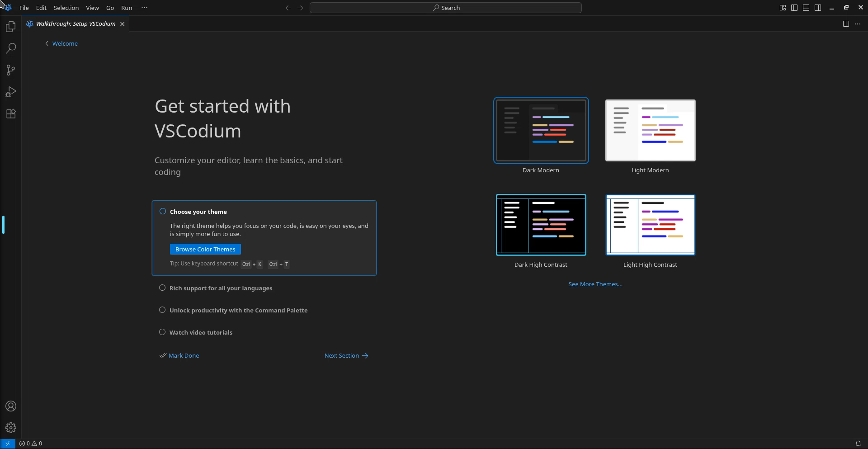Image resolution: width=868 pixels, height=449 pixels.
Task: Open the Go menu
Action: tap(110, 8)
